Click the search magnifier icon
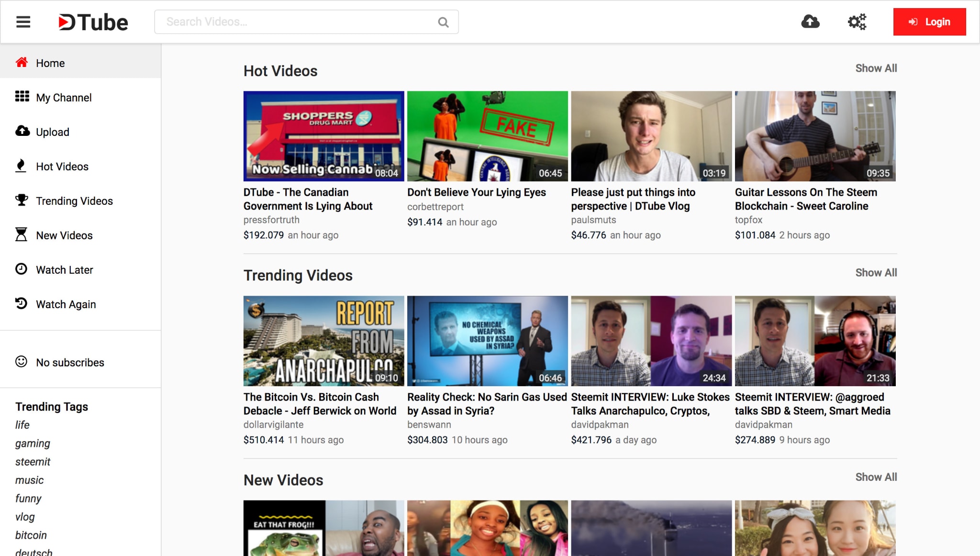This screenshot has width=980, height=556. (x=443, y=22)
